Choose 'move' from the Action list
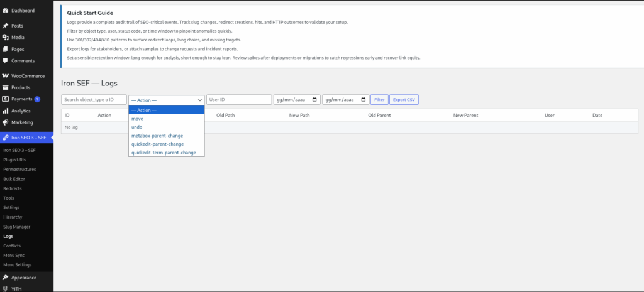Image resolution: width=644 pixels, height=292 pixels. click(x=166, y=119)
